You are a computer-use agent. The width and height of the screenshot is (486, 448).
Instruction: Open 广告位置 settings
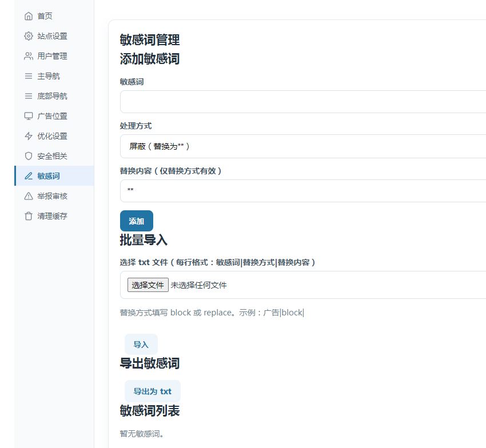tap(54, 116)
